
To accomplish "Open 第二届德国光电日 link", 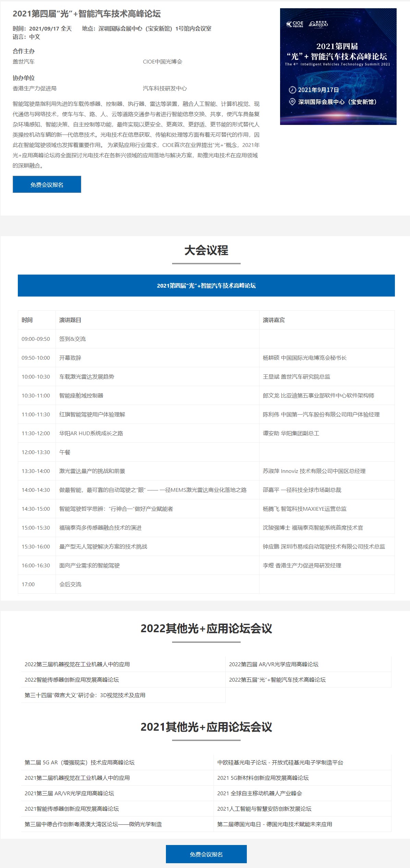I will pos(275,824).
